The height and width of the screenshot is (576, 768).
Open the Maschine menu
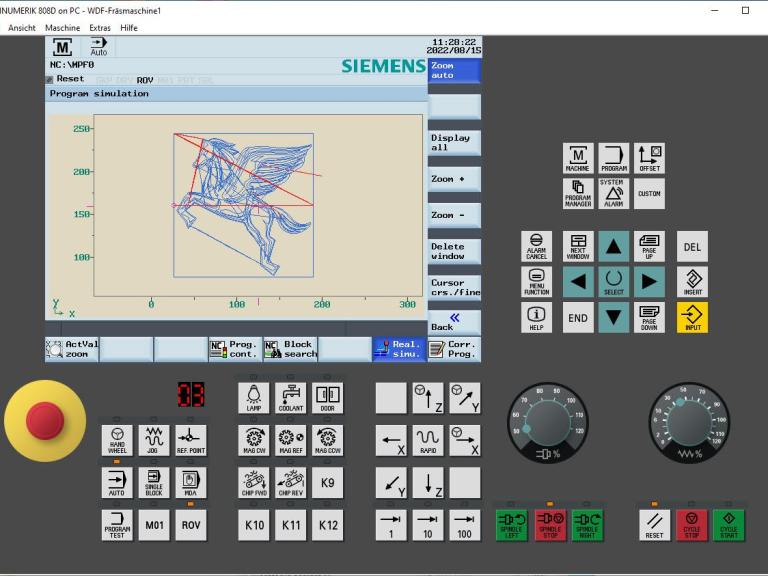[x=62, y=28]
